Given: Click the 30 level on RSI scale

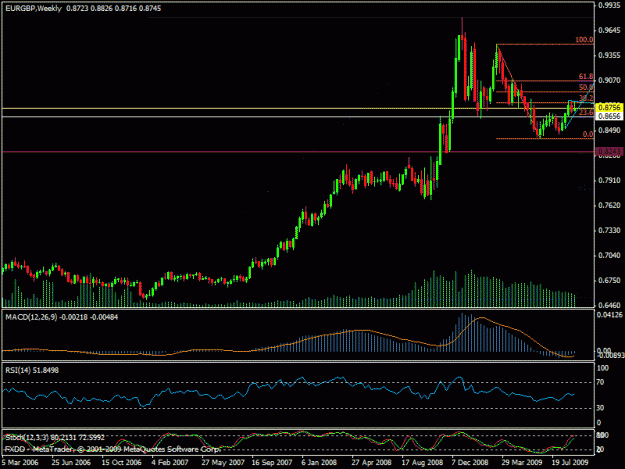Looking at the screenshot, I should (601, 408).
